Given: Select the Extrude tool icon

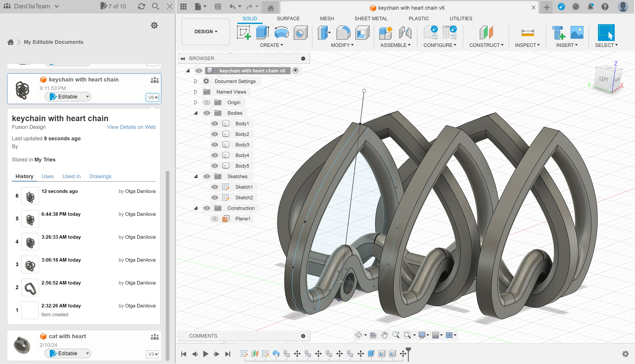Looking at the screenshot, I should point(263,33).
